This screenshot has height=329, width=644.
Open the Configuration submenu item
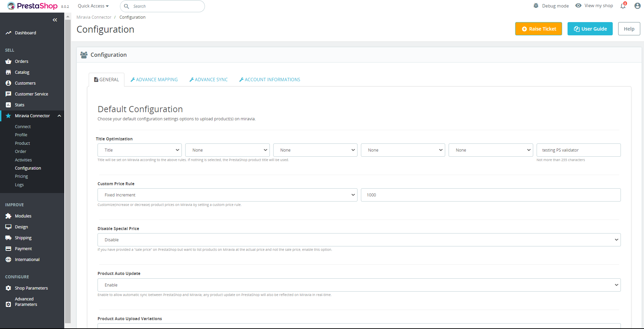pyautogui.click(x=28, y=168)
